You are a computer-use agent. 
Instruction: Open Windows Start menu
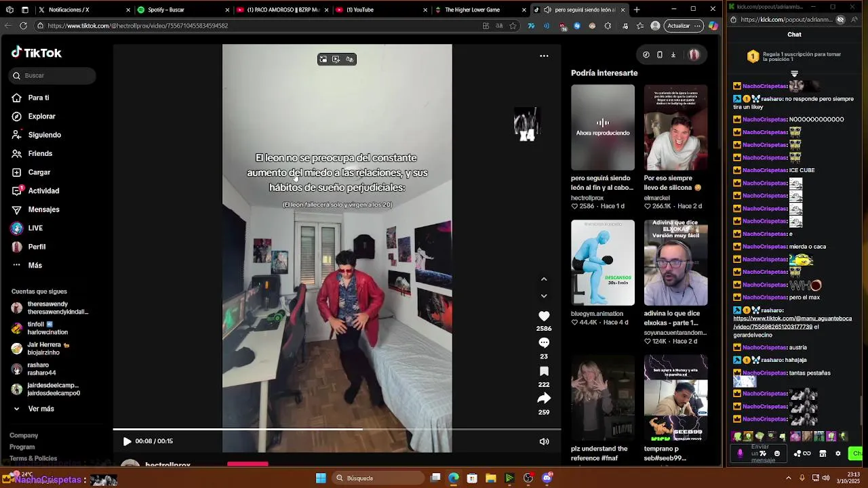click(x=321, y=478)
